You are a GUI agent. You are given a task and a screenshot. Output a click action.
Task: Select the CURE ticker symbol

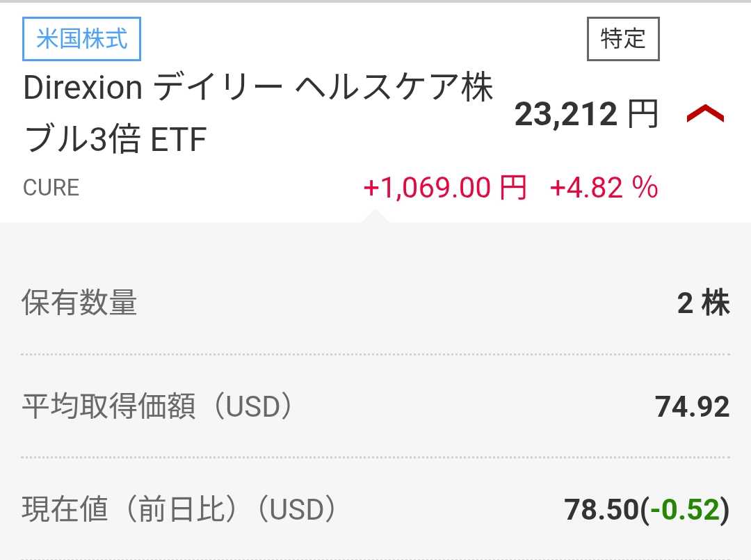point(51,188)
